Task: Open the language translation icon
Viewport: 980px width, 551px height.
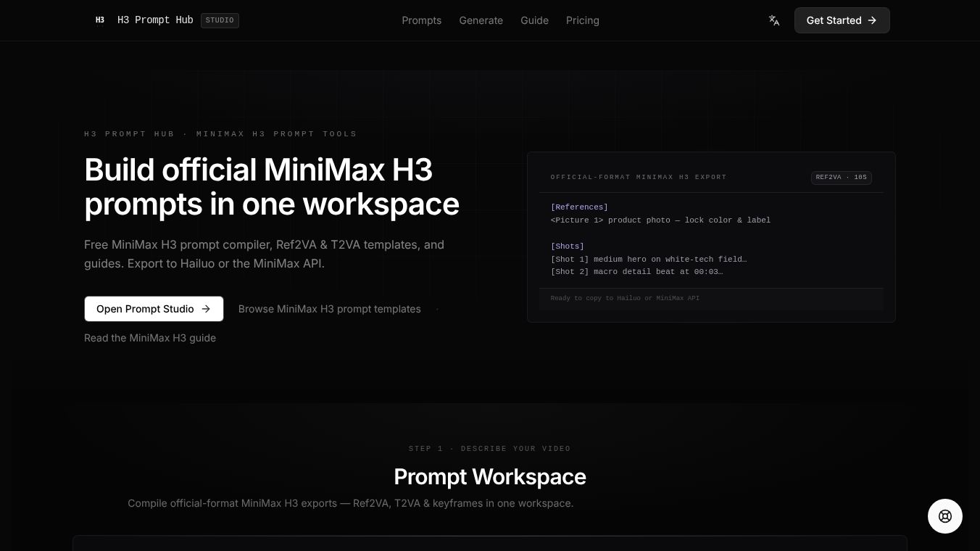Action: [774, 20]
